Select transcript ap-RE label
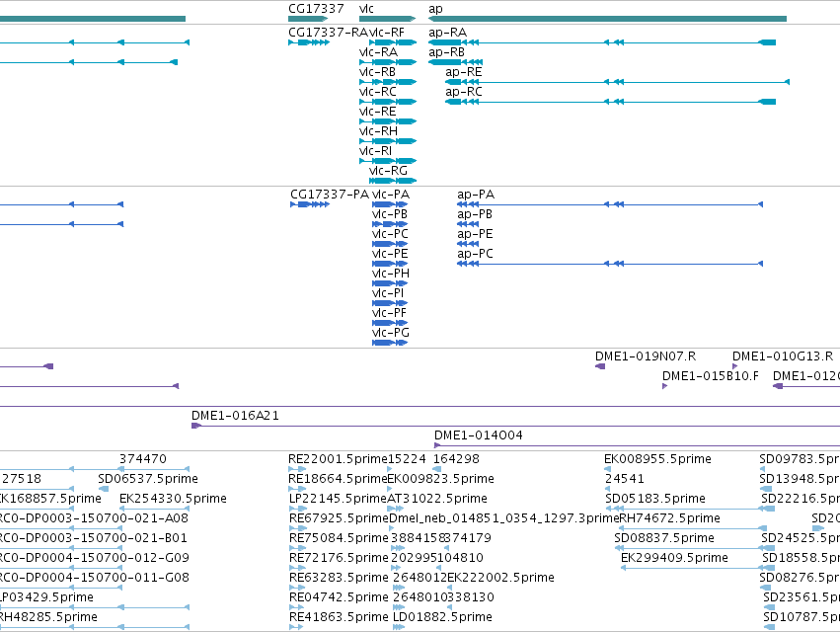Viewport: 840px width, 632px height. tap(463, 72)
